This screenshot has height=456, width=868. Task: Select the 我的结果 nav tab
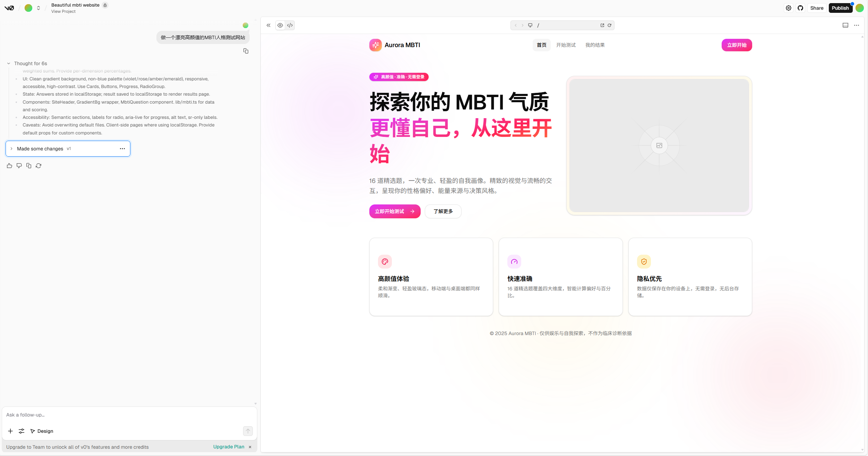pos(595,45)
